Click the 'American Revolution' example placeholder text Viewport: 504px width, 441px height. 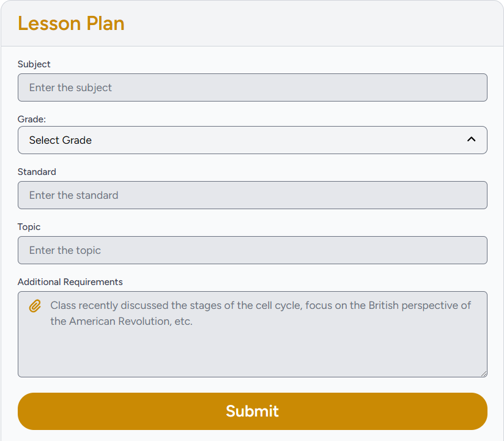point(120,321)
